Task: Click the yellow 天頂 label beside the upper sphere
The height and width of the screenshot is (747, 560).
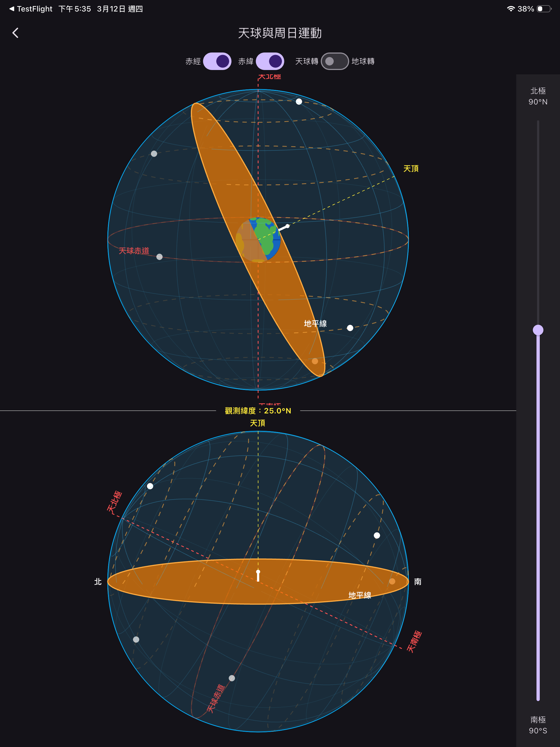Action: click(x=411, y=168)
